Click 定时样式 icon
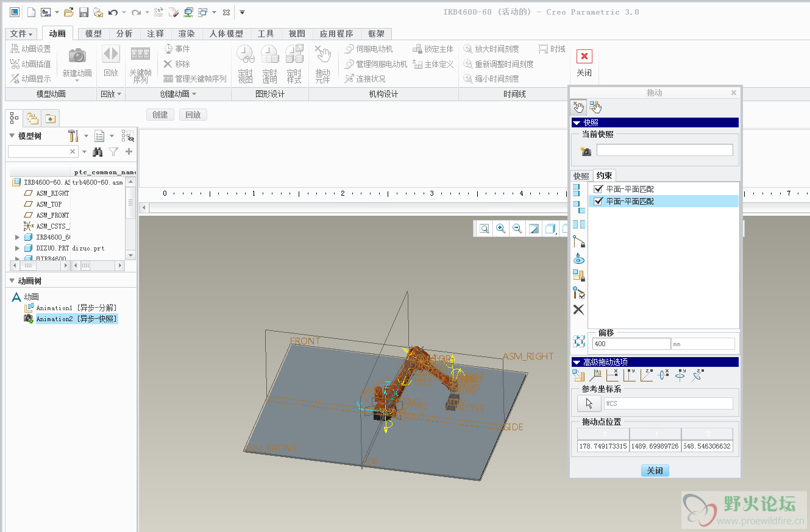 click(294, 54)
